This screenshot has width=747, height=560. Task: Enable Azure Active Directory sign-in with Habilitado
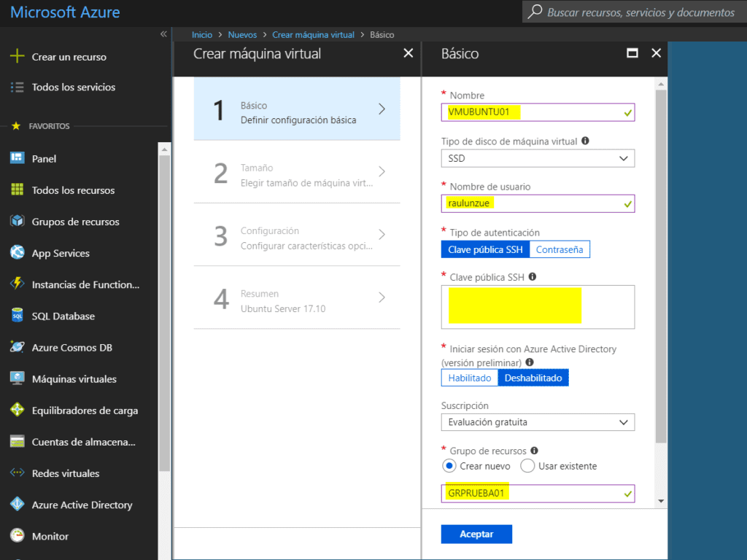click(469, 377)
